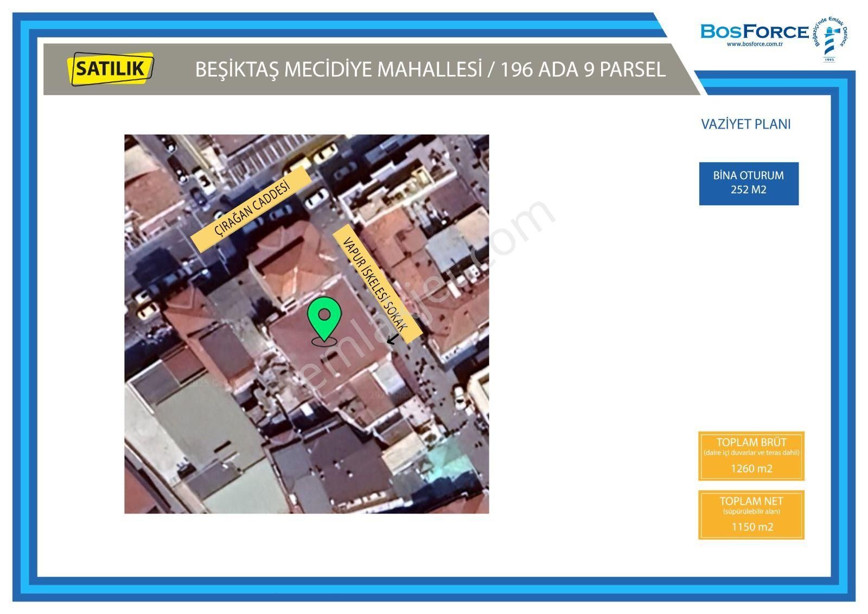The width and height of the screenshot is (868, 614).
Task: Click the 1995 ribbon under the lighthouse
Action: tap(829, 59)
